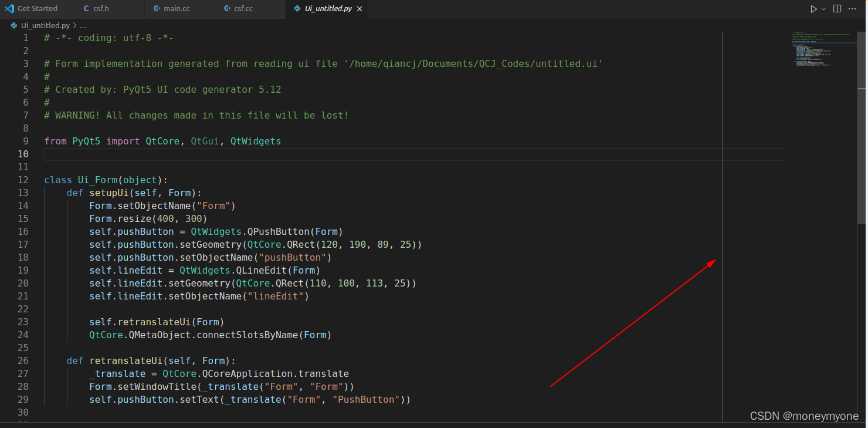868x428 pixels.
Task: Click the vertical scrollbar thumb
Action: point(862,128)
